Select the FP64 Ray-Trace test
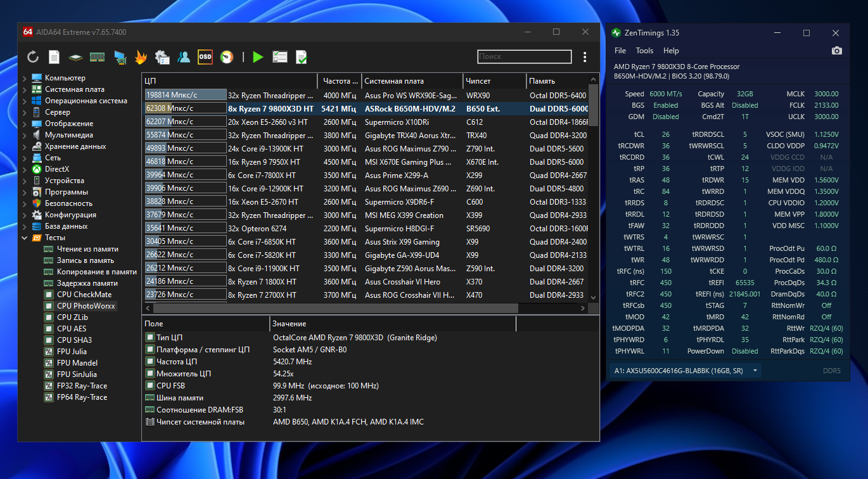 click(82, 397)
